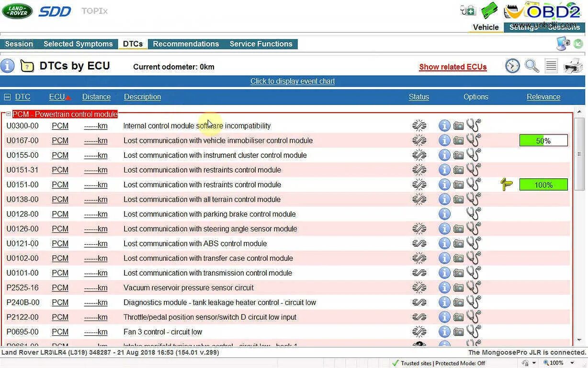Screen dimensions: 588x368
Task: Click the Land Rover logo
Action: coord(17,11)
